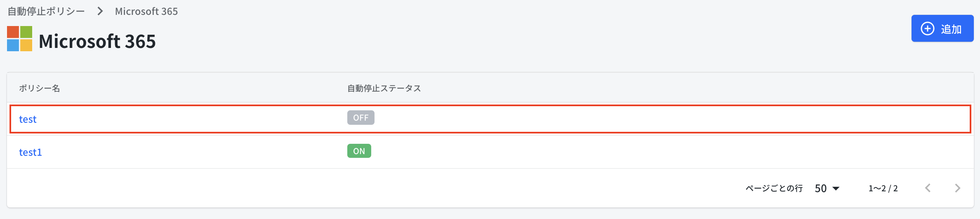Select the highlighted test table row
This screenshot has height=219, width=980.
click(577, 119)
